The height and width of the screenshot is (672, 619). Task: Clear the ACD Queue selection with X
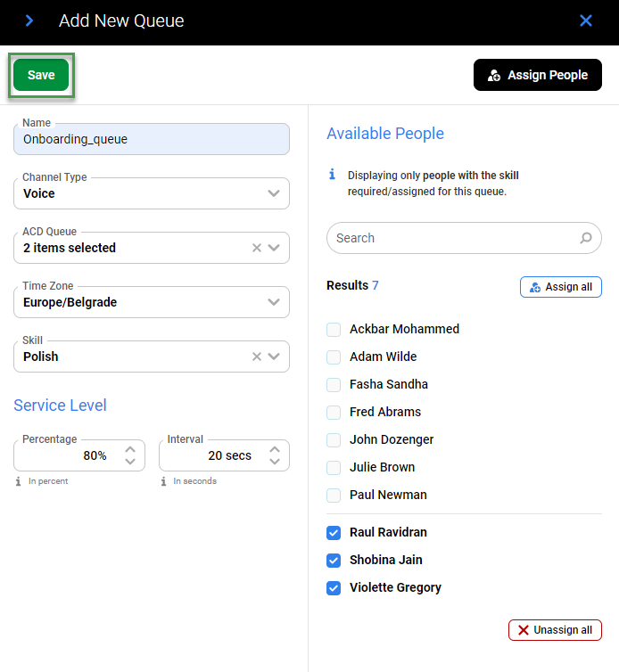pyautogui.click(x=257, y=248)
